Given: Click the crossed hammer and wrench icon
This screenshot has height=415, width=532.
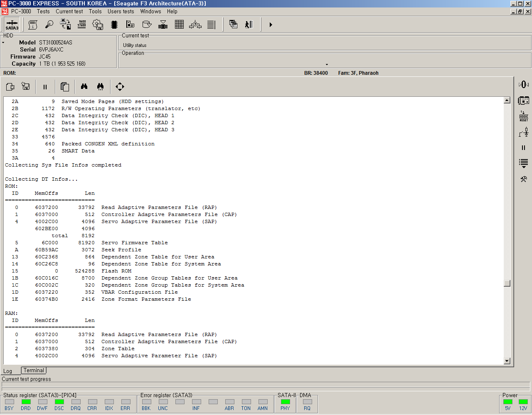Looking at the screenshot, I should coord(524,179).
